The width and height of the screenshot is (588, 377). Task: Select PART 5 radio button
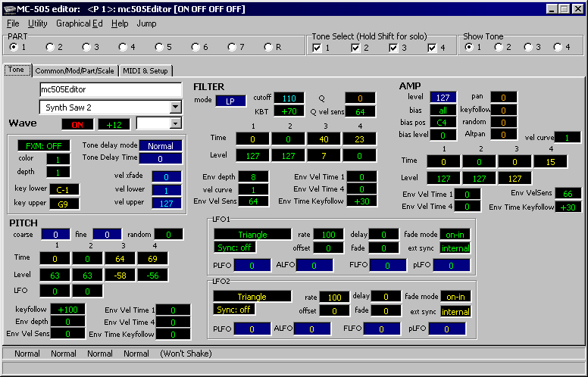[159, 47]
